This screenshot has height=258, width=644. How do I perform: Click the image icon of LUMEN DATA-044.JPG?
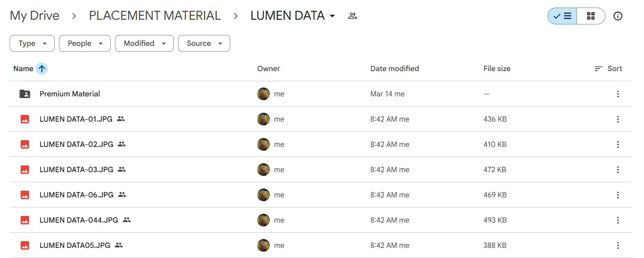[25, 220]
